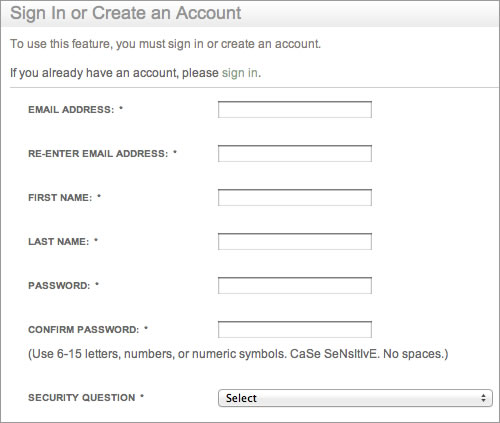Click the up-down arrows on the Security Question dropdown
Image resolution: width=500 pixels, height=423 pixels.
point(483,398)
